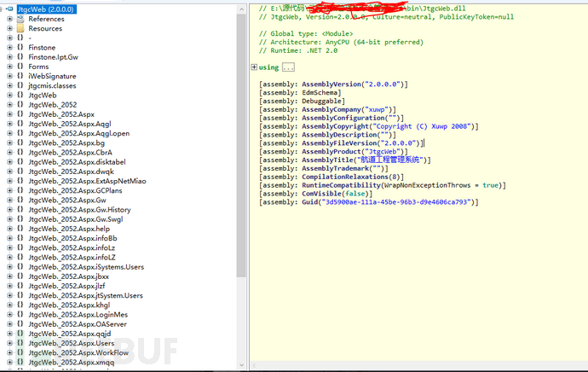The image size is (588, 372).
Task: Click the Resources folder icon
Action: tap(20, 28)
